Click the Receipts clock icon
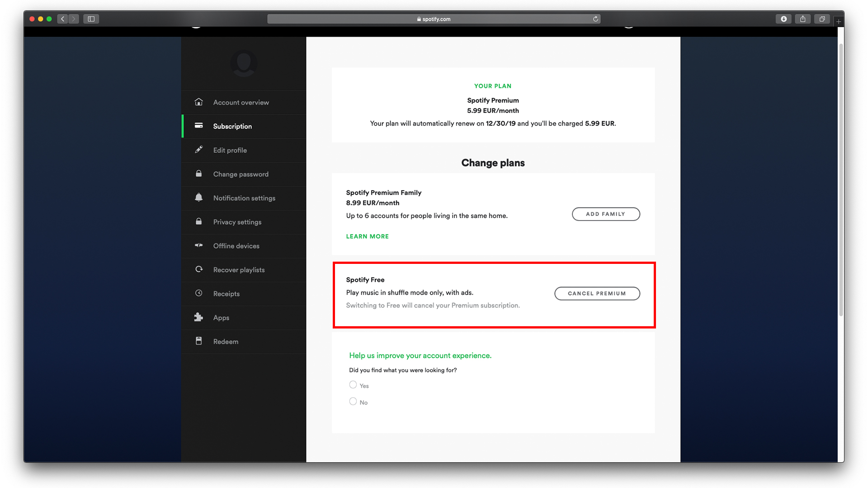This screenshot has width=868, height=488. click(198, 293)
